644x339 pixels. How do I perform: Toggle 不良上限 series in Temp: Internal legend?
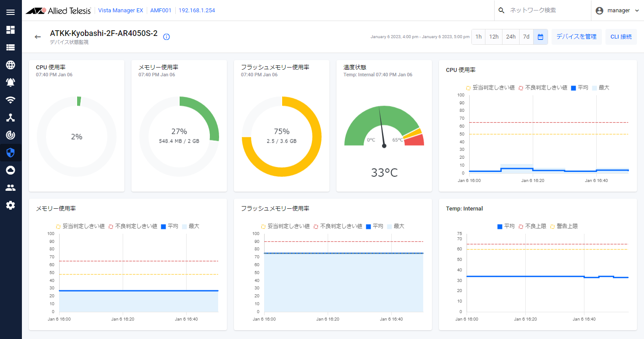coord(533,226)
